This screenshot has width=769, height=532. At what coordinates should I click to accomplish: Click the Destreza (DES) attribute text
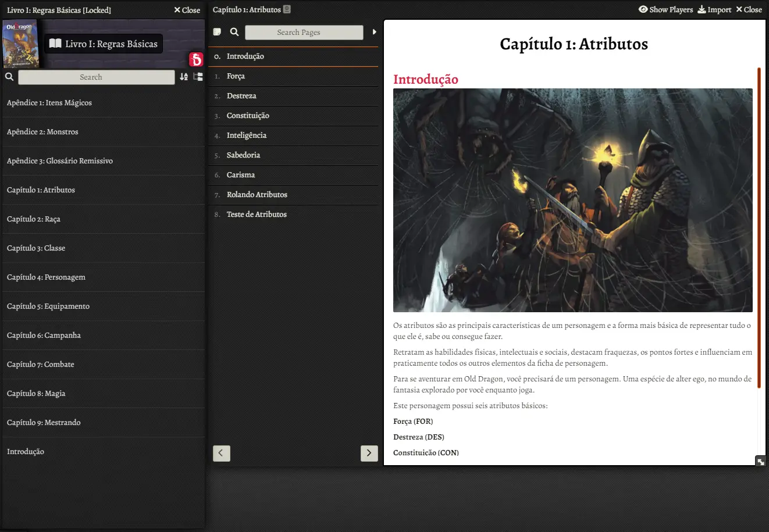pos(419,437)
